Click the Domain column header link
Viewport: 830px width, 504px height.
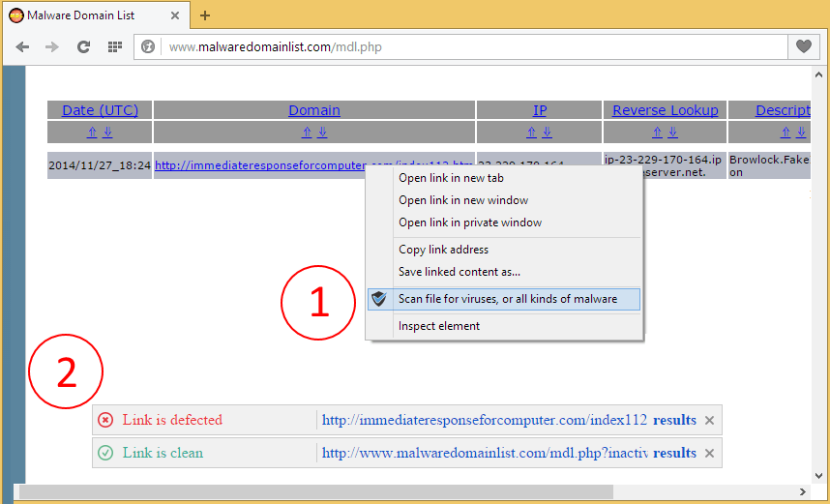pos(314,110)
